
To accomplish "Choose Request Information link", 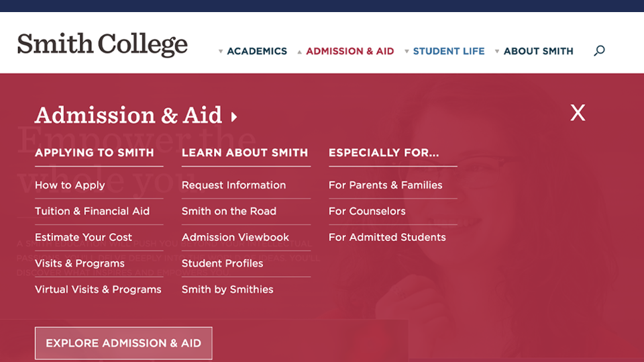I will (233, 185).
